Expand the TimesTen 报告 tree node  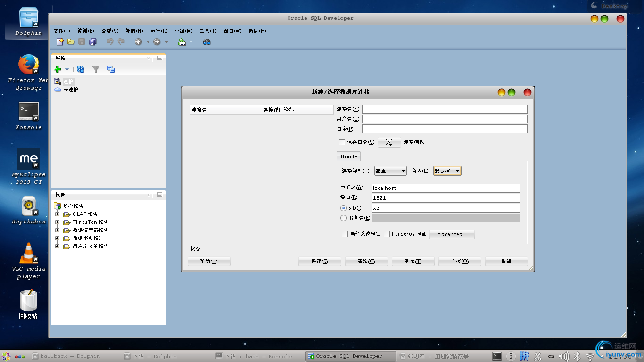pos(58,222)
